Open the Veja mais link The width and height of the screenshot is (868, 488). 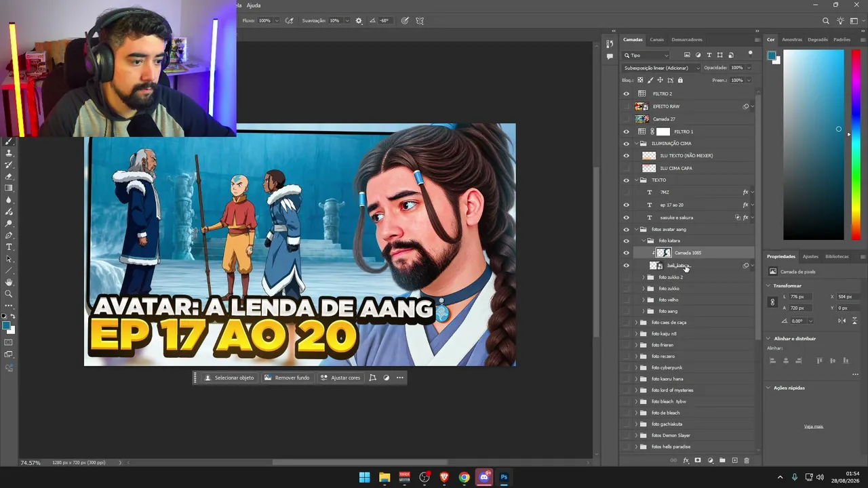tap(814, 426)
